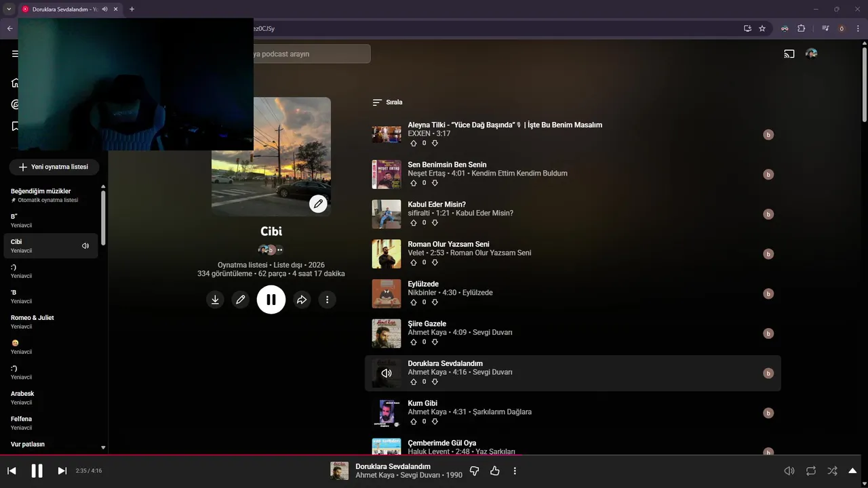Open Kendim Ettim Kendim Buldum album link

pos(519,174)
